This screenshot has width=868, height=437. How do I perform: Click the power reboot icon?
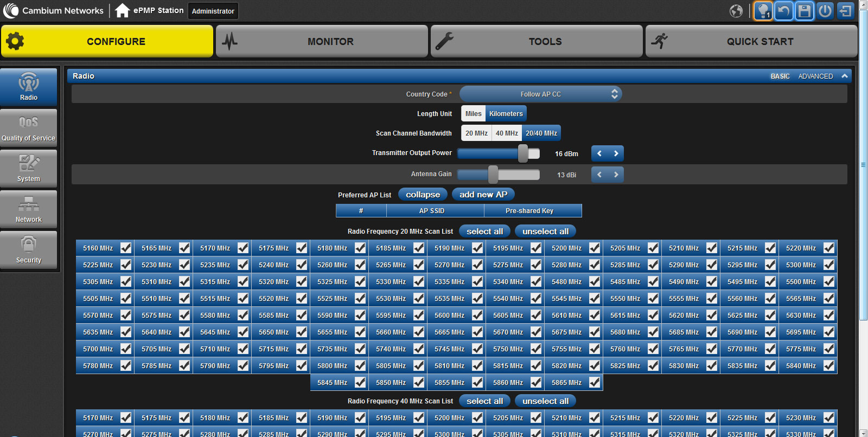tap(825, 11)
